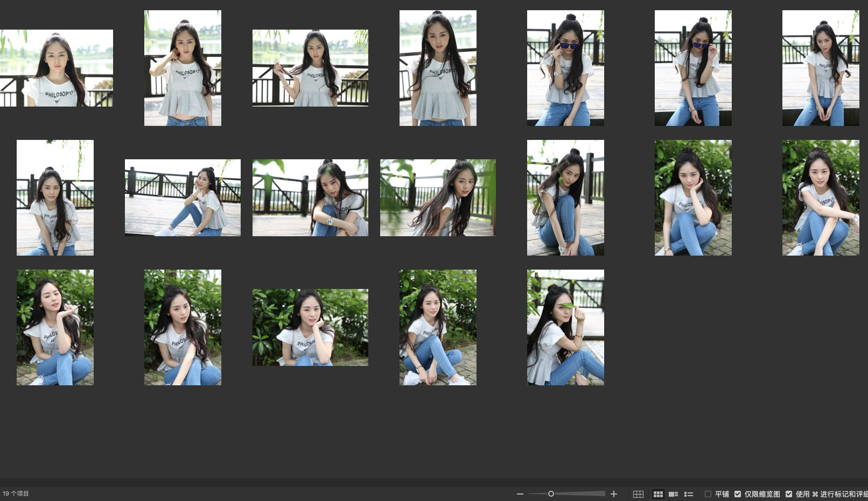
Task: Click the 19 个项目 status text
Action: coord(16,493)
